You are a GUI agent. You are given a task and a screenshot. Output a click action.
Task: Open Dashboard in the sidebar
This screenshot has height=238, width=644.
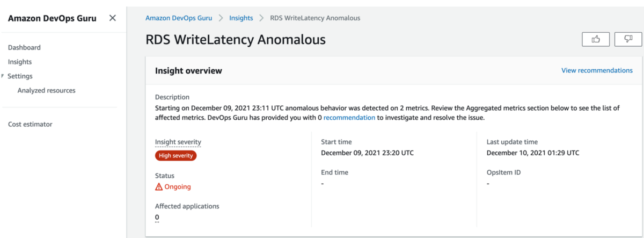pos(24,47)
